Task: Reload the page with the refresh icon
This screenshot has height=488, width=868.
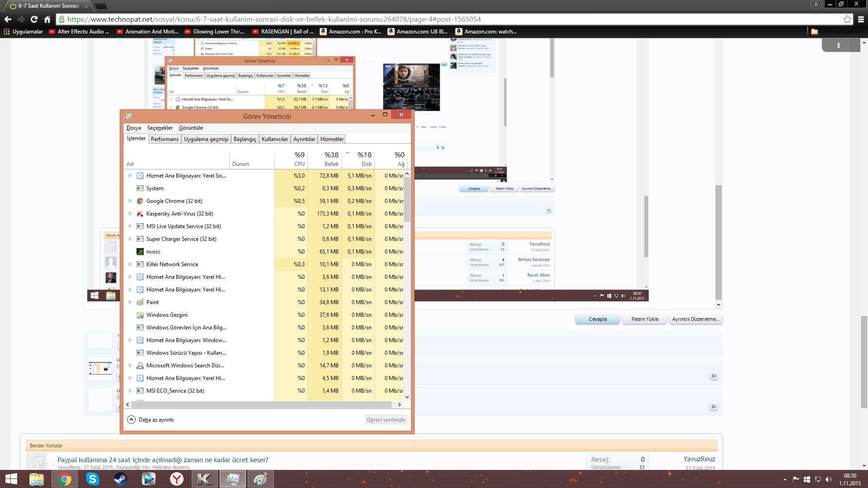Action: [x=34, y=19]
